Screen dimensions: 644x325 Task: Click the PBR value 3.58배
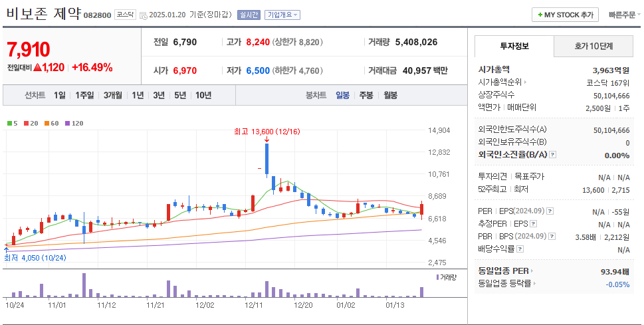tap(586, 237)
